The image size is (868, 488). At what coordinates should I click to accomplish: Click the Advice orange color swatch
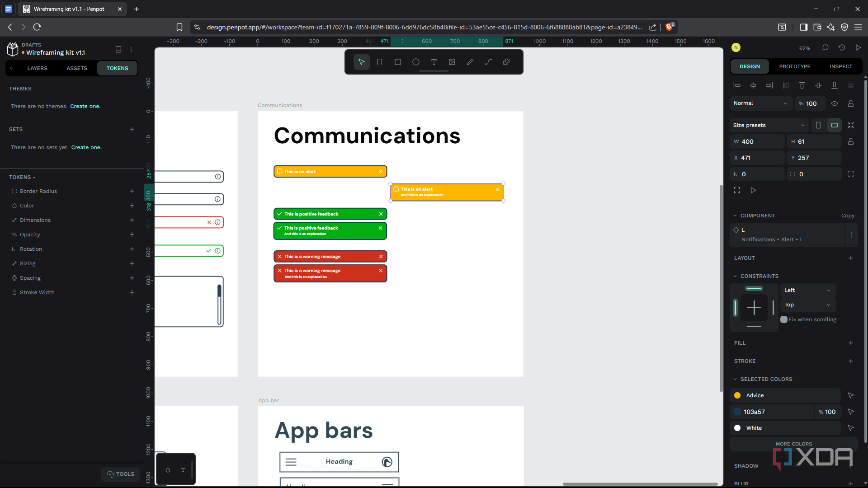point(737,395)
